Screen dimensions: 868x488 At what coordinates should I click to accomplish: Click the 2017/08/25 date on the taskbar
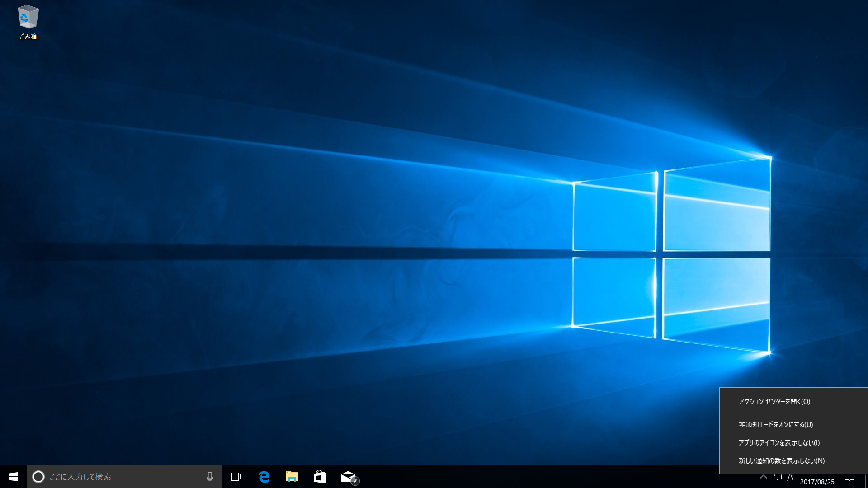[817, 482]
